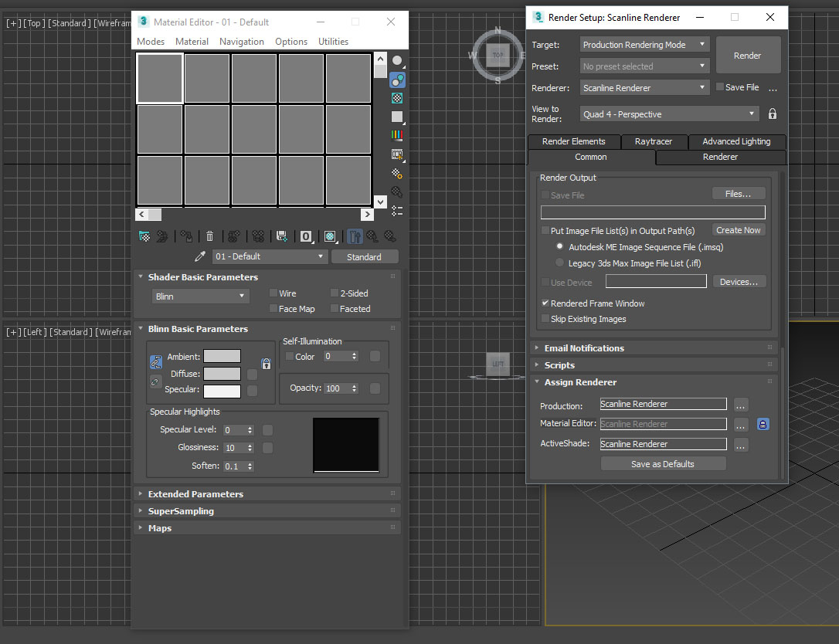The image size is (839, 644).
Task: Select the Get Material icon
Action: click(x=144, y=236)
